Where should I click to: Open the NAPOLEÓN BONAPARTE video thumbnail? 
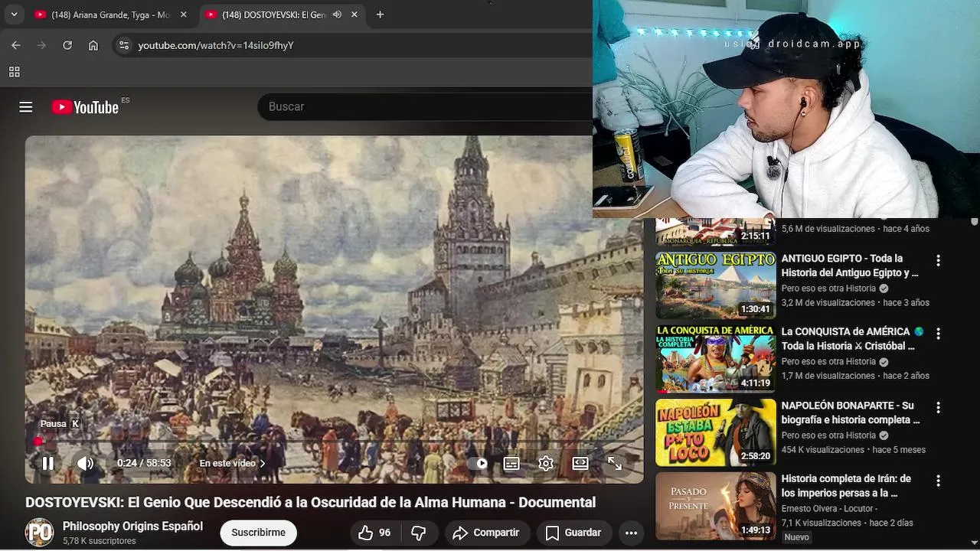[x=716, y=432]
